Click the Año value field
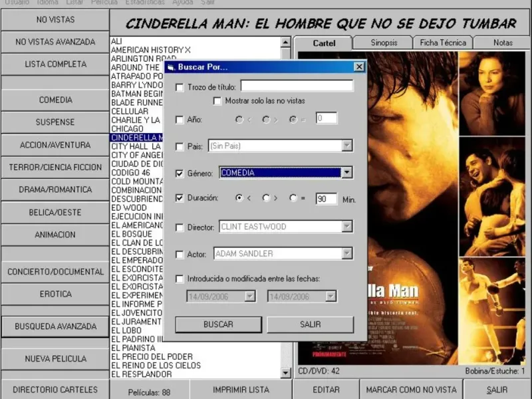This screenshot has height=399, width=532. pyautogui.click(x=326, y=118)
